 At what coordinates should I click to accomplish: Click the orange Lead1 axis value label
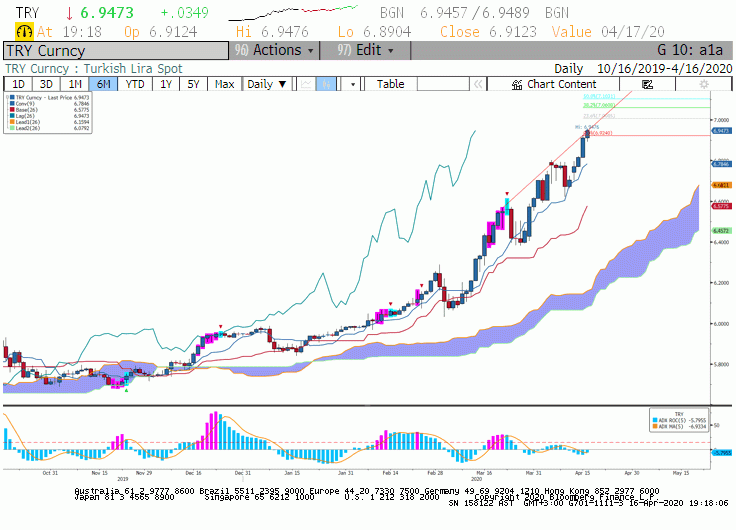(721, 185)
